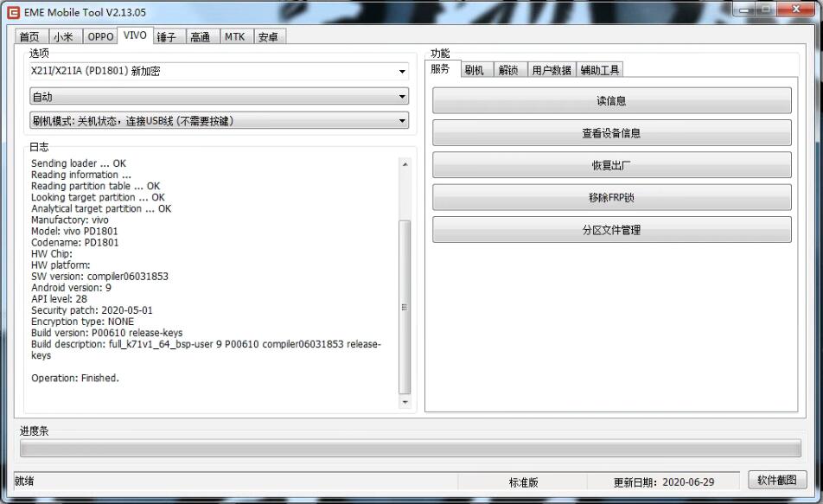Open the 锤子 tab
Screen dimensions: 823x504
[168, 37]
